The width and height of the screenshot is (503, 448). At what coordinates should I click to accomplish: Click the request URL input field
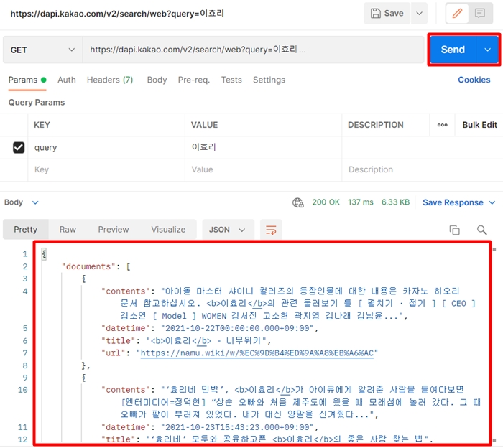254,50
